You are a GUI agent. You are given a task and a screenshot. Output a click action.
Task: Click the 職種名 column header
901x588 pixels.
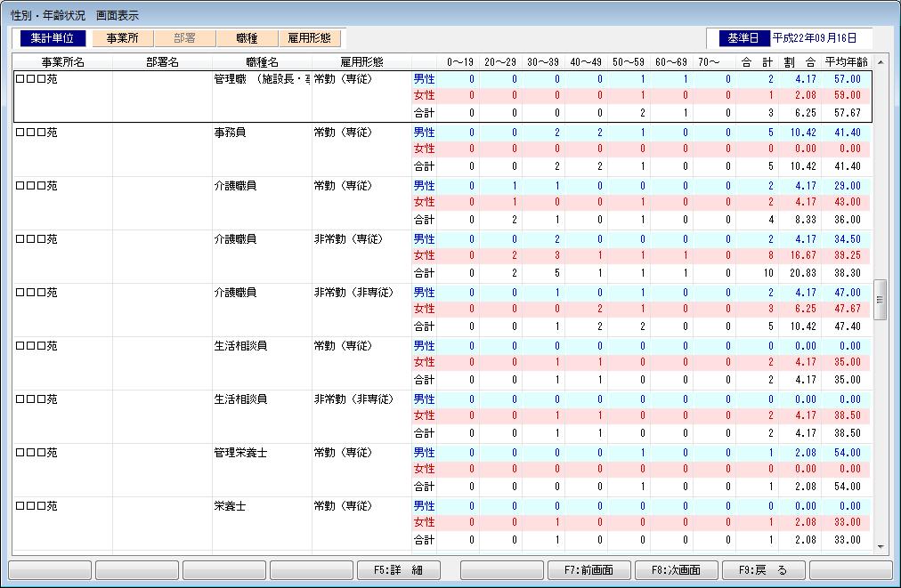(262, 62)
